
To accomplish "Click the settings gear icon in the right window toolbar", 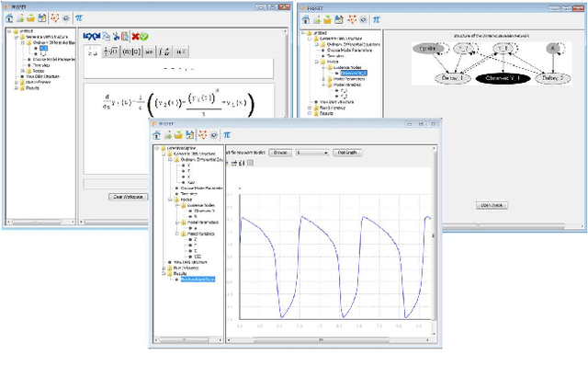I will click(363, 20).
